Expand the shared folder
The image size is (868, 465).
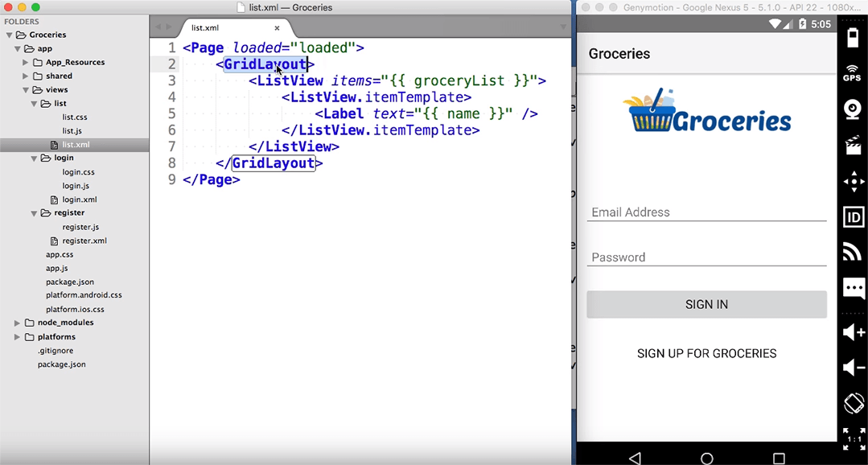coord(26,76)
